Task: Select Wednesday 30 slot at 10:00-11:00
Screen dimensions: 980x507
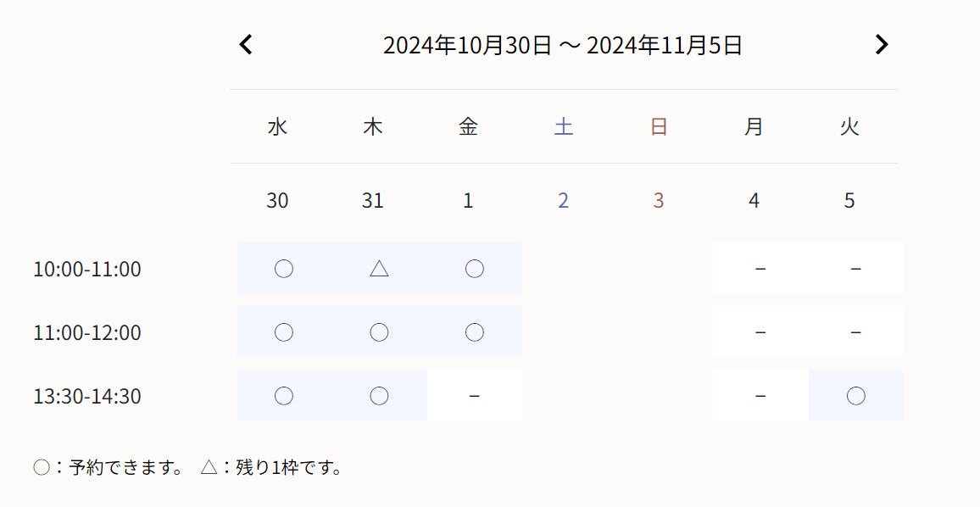Action: point(284,269)
